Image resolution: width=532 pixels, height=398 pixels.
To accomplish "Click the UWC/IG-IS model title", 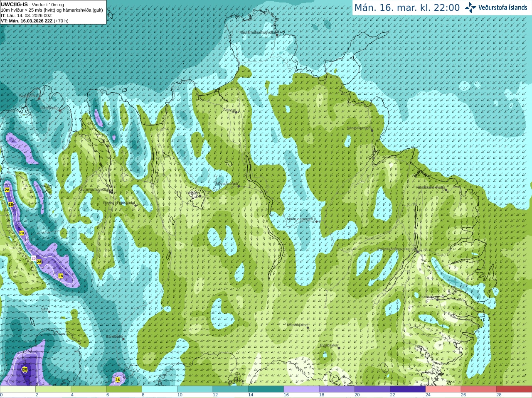I will pos(14,4).
